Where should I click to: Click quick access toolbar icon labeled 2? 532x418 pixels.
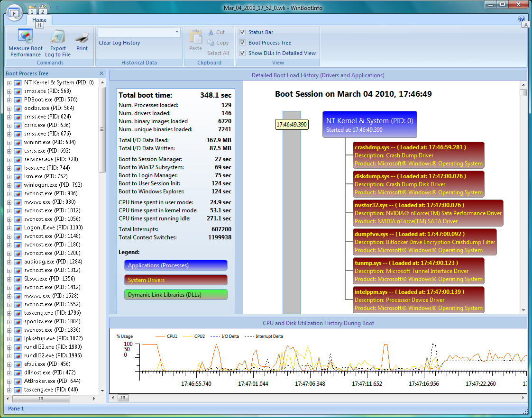pyautogui.click(x=43, y=9)
